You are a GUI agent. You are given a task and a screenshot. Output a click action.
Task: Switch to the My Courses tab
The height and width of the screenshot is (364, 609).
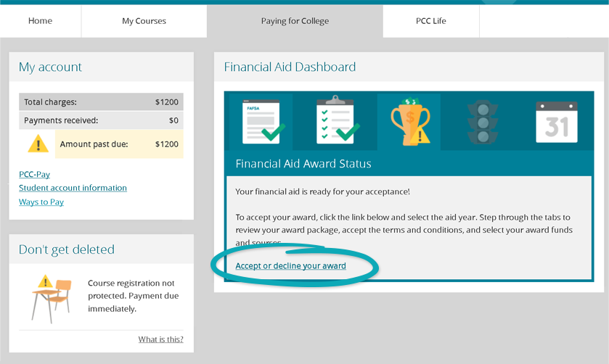[144, 21]
